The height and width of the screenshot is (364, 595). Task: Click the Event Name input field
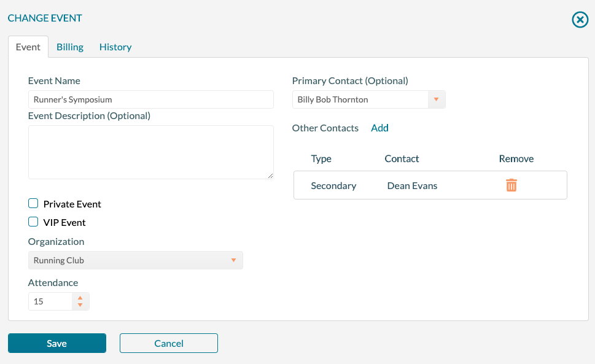pos(150,99)
